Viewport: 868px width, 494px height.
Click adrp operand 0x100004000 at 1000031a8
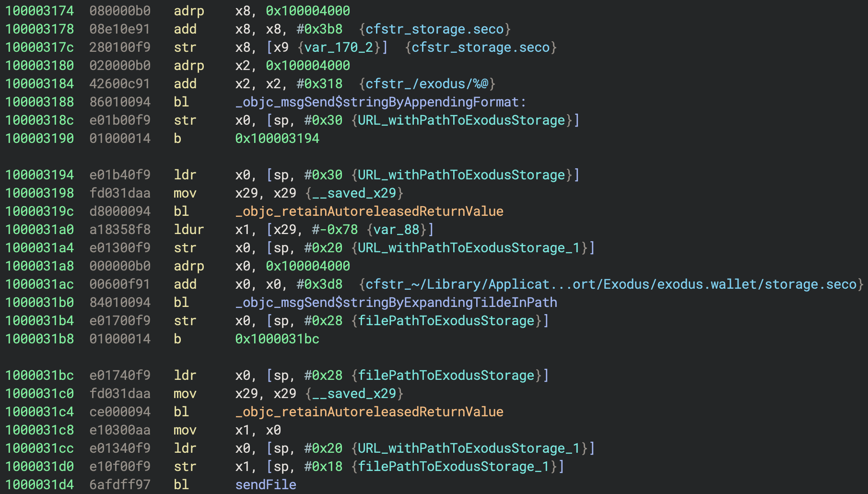click(x=308, y=266)
